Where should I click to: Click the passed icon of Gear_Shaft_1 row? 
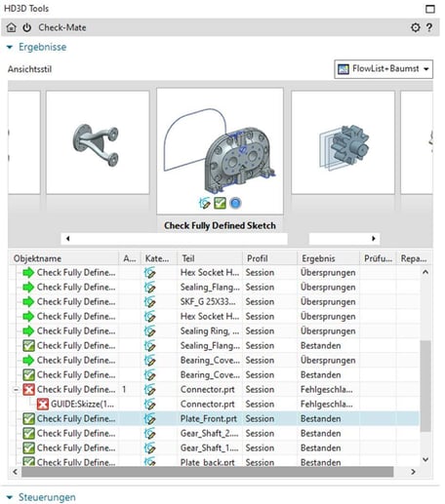28,448
